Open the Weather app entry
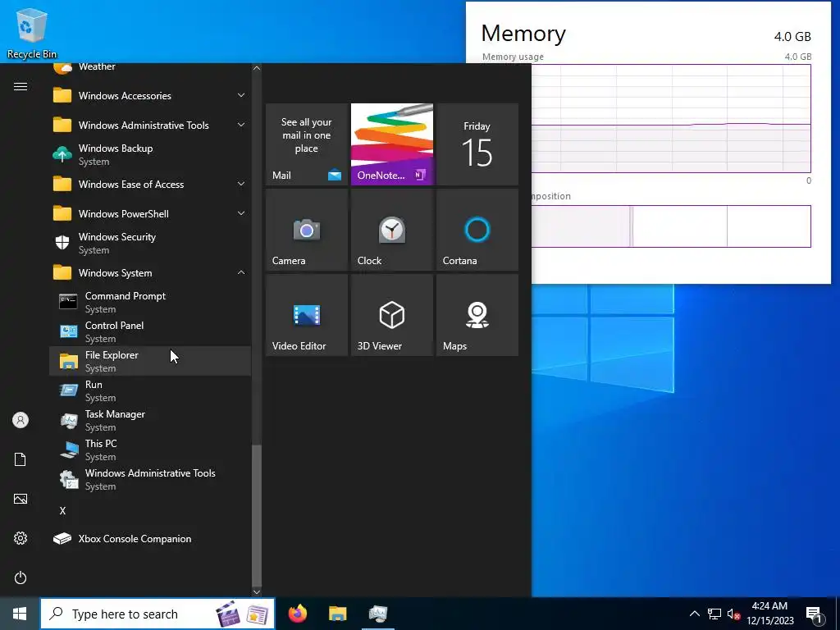The image size is (840, 630). click(x=150, y=67)
